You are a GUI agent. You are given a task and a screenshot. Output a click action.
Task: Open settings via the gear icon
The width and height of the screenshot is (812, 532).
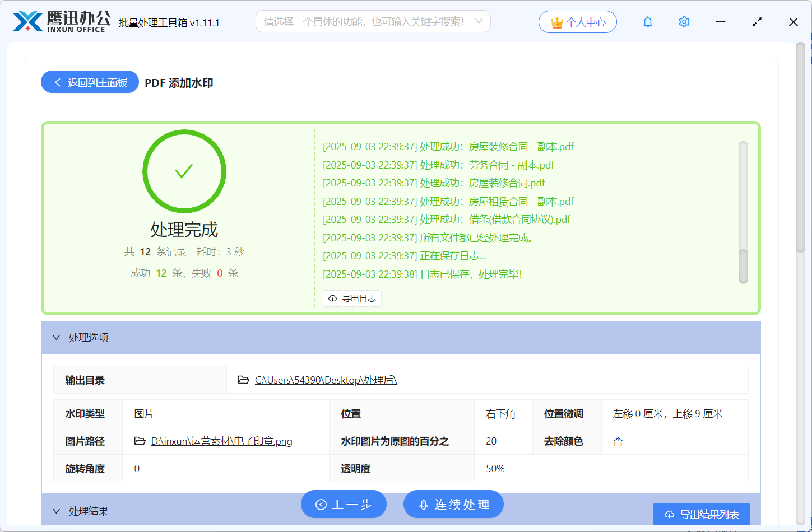tap(684, 21)
